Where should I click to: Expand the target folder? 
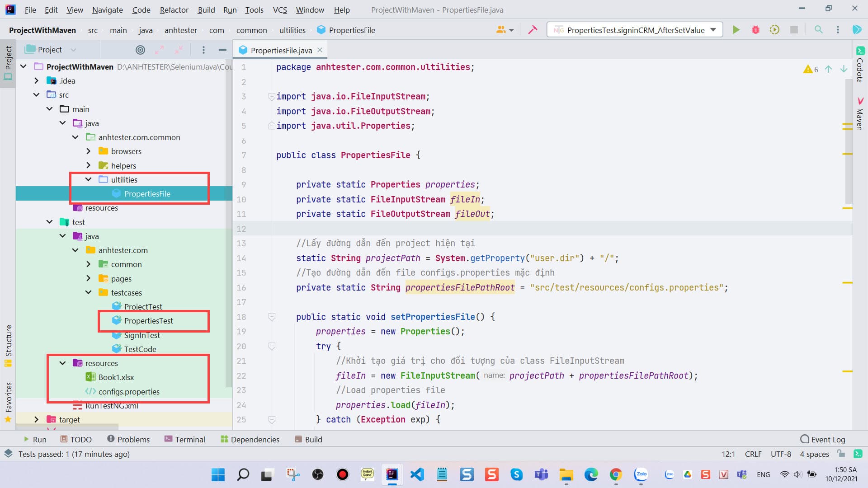pyautogui.click(x=37, y=419)
